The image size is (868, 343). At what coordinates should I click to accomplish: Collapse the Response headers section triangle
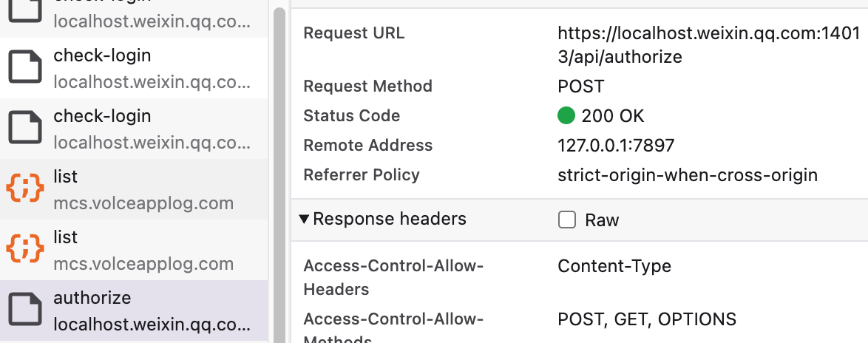(x=304, y=219)
